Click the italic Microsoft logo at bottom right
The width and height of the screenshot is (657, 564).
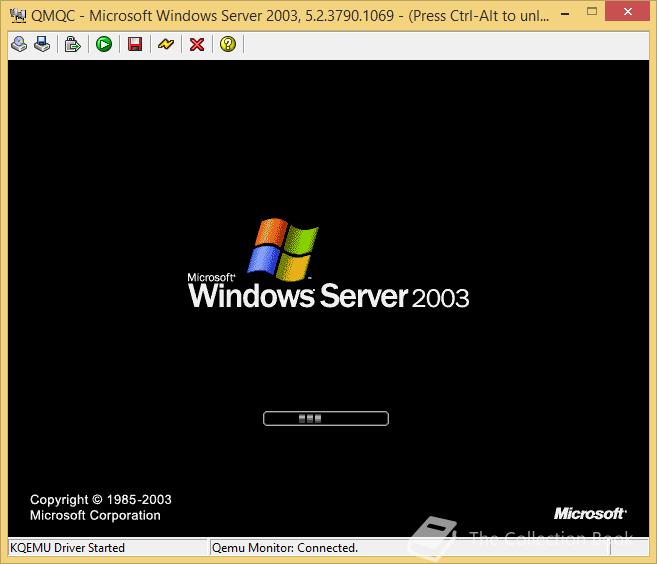590,513
